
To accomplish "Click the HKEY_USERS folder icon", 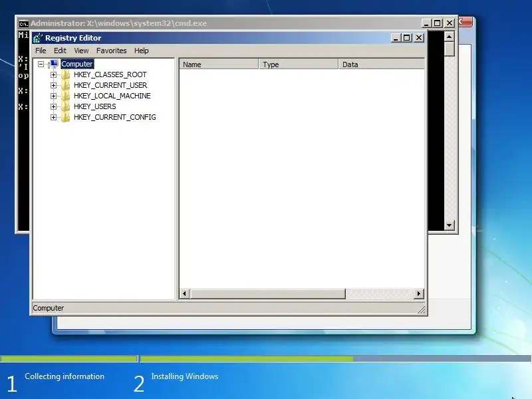I will click(65, 106).
